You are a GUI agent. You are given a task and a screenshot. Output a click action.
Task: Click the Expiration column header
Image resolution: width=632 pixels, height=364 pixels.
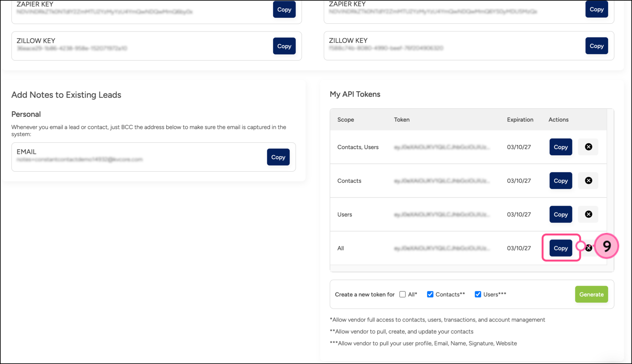(x=520, y=120)
